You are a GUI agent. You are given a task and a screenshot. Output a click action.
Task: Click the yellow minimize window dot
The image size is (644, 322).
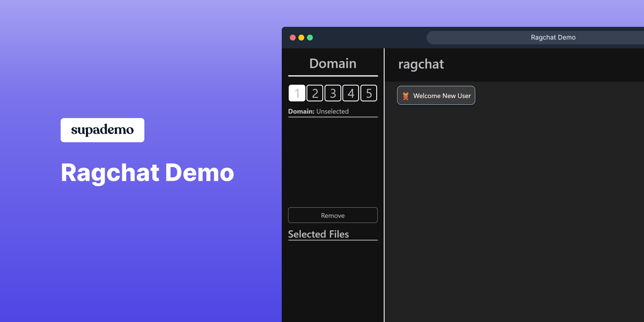(301, 38)
